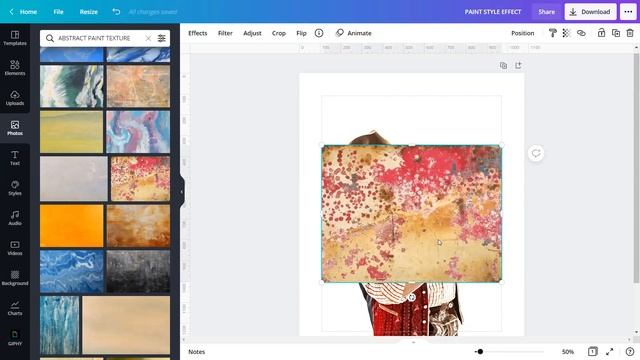Click the vertical canvas scrollbar

point(636,167)
